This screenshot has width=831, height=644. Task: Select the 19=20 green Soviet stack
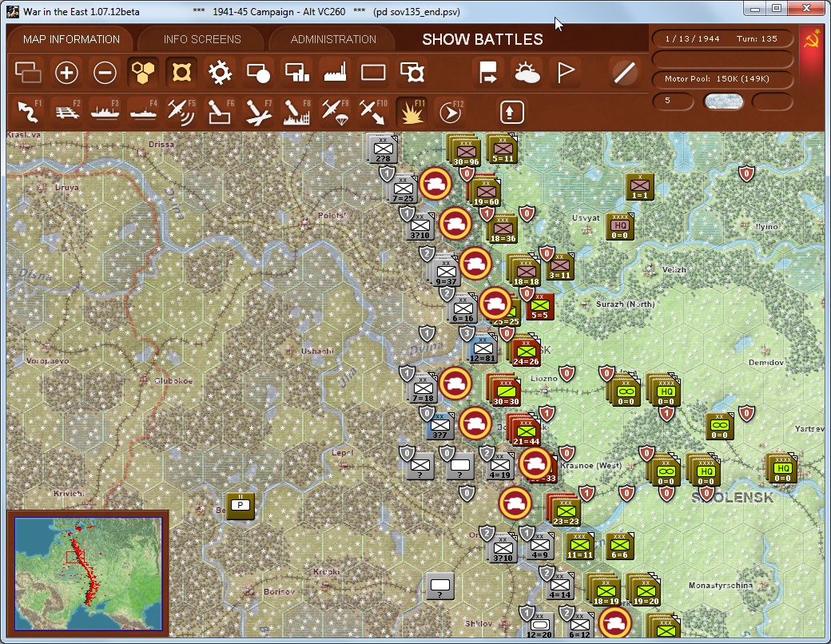coord(644,590)
